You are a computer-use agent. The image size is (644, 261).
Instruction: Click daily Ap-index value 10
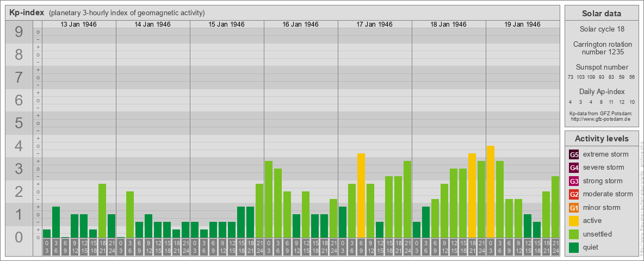[x=632, y=102]
